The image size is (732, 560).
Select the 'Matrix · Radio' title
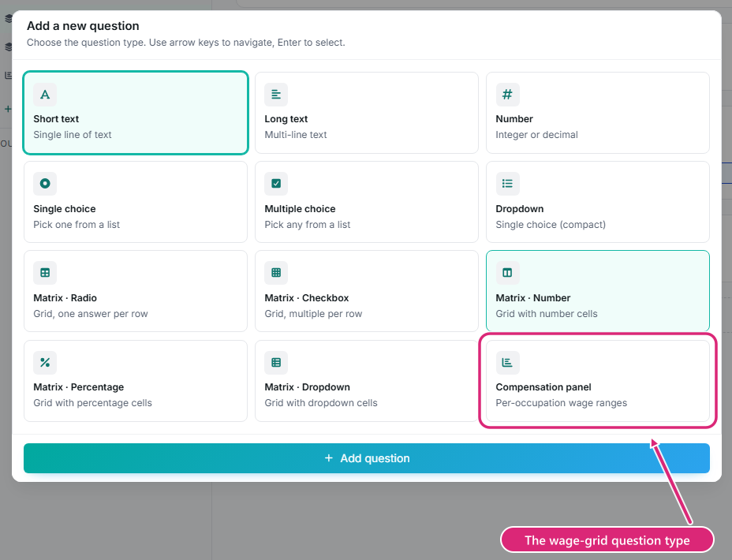(65, 297)
